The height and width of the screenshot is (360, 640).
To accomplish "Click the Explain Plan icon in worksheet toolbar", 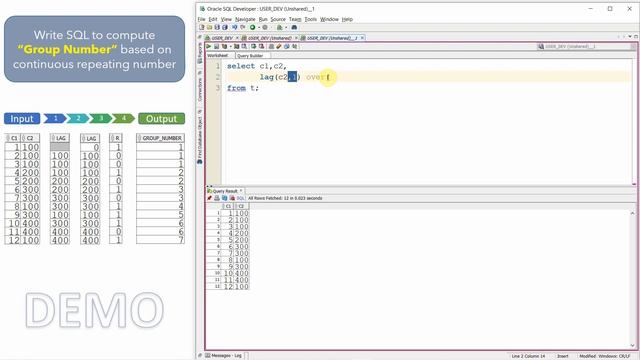I will [x=224, y=47].
